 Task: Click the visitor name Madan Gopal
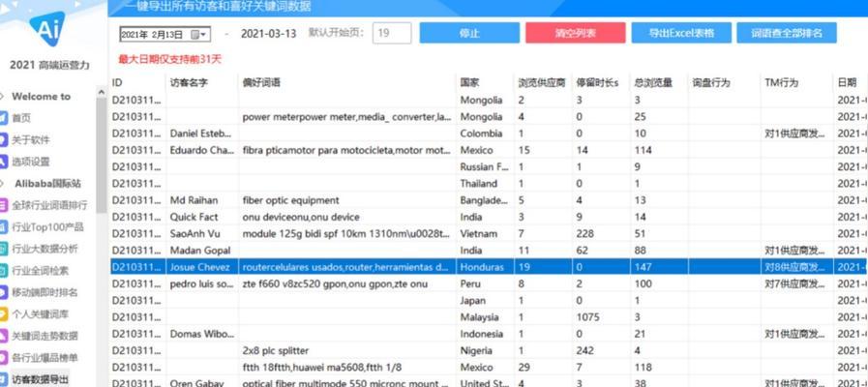pos(200,251)
